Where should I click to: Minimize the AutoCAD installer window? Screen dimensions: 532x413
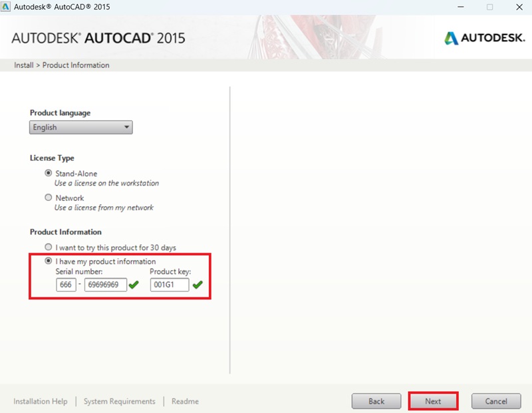click(x=459, y=7)
